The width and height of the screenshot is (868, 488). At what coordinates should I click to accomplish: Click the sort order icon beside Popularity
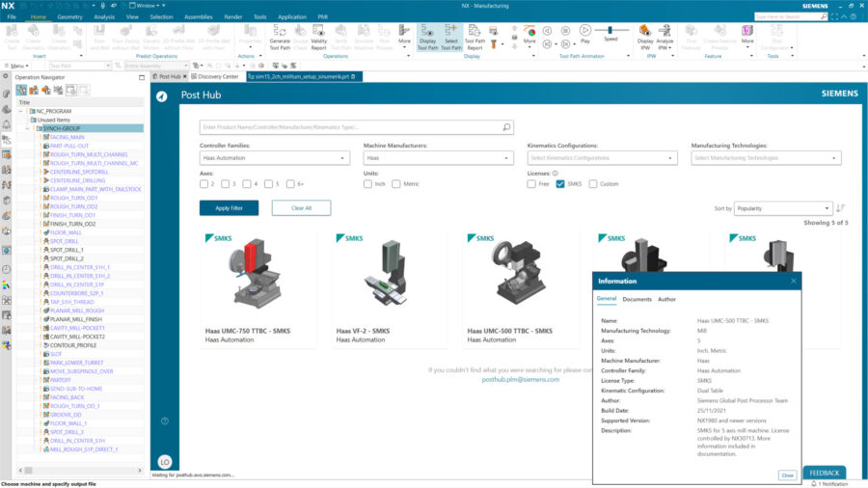click(841, 208)
